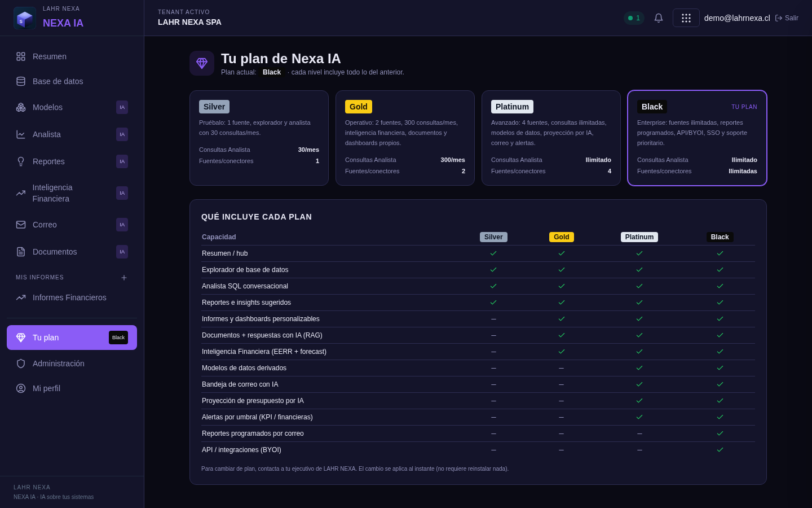Open the notifications bell
Image resolution: width=812 pixels, height=508 pixels.
659,18
